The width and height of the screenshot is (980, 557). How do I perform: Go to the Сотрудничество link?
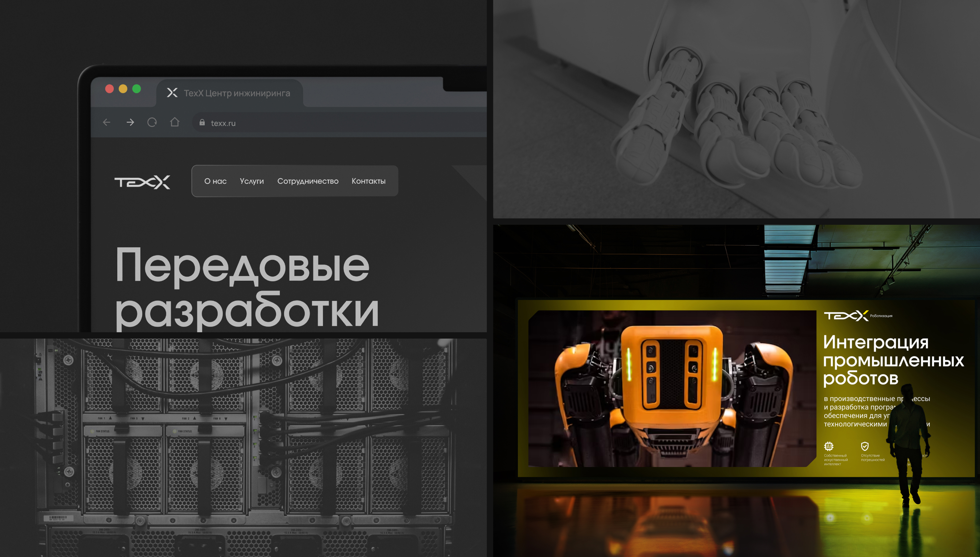point(307,181)
